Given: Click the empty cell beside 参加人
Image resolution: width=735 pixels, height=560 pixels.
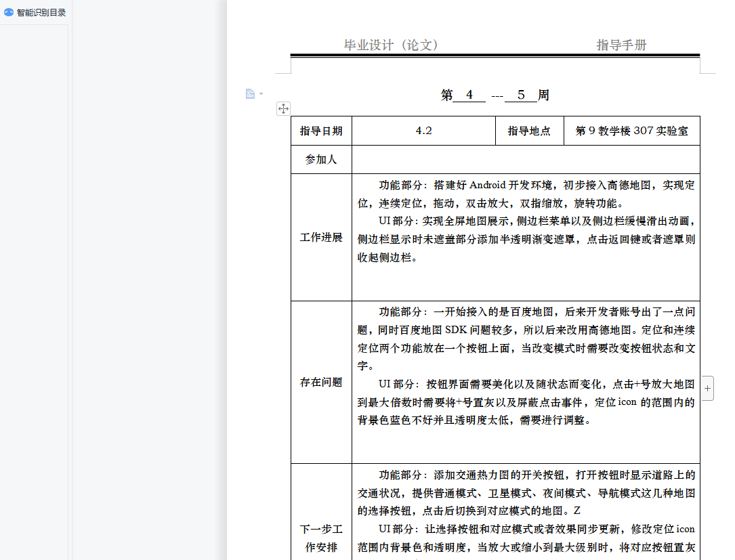Looking at the screenshot, I should pos(526,159).
